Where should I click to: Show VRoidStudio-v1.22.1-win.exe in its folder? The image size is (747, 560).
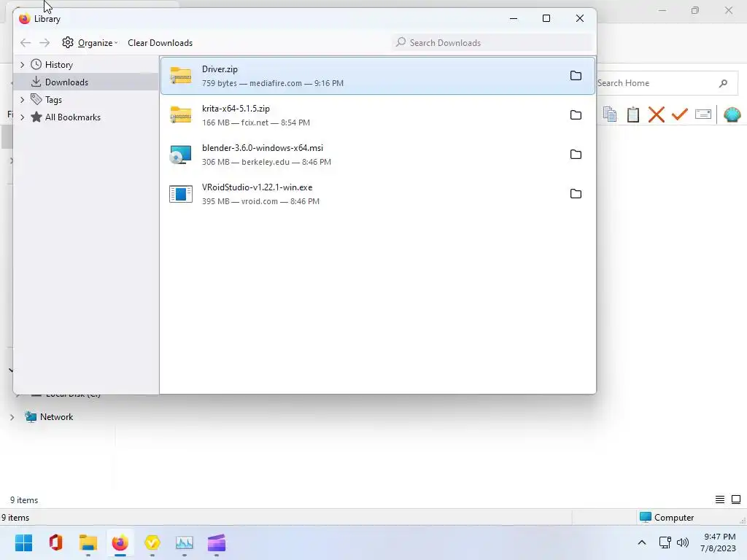point(576,194)
